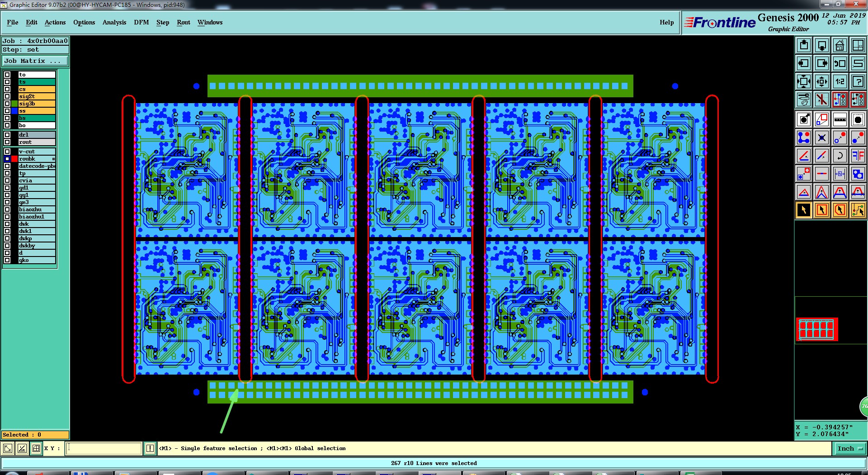Click the Home view icon
The width and height of the screenshot is (868, 475).
pos(840,45)
